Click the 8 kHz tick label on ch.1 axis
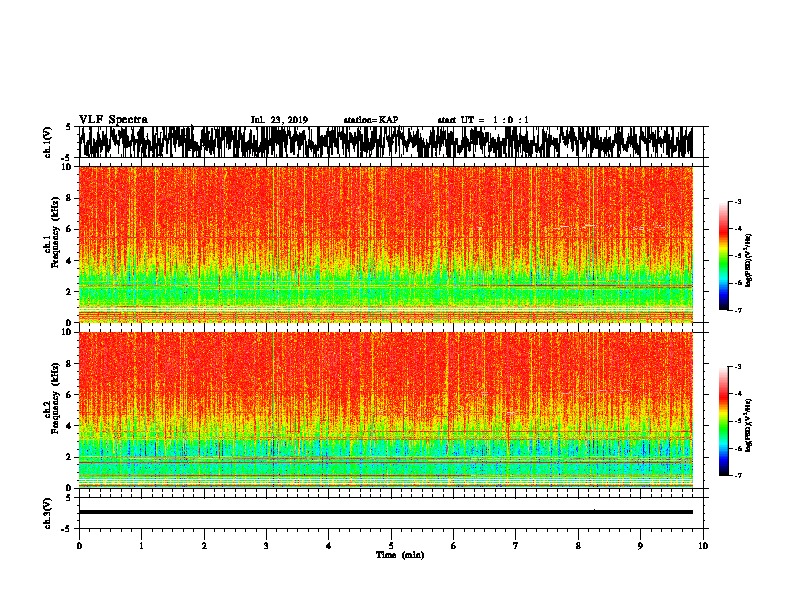Screen dimensions: 792x612 point(70,198)
